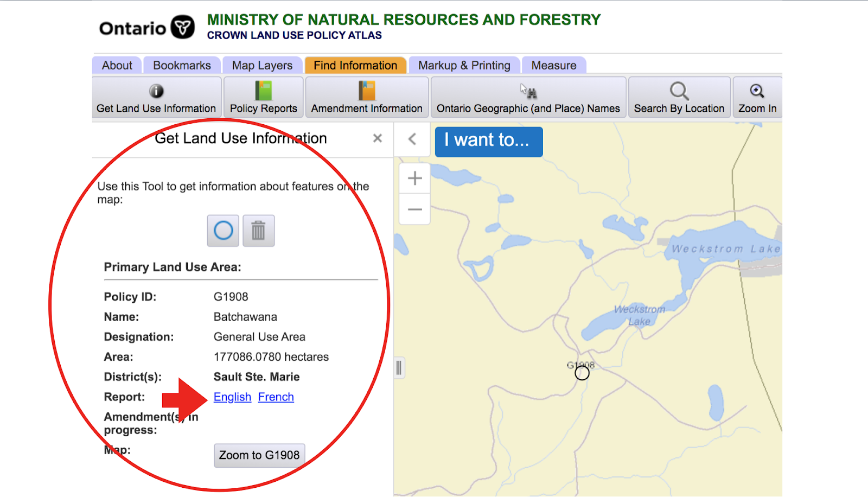Click the General Use Area designation text

pyautogui.click(x=259, y=337)
